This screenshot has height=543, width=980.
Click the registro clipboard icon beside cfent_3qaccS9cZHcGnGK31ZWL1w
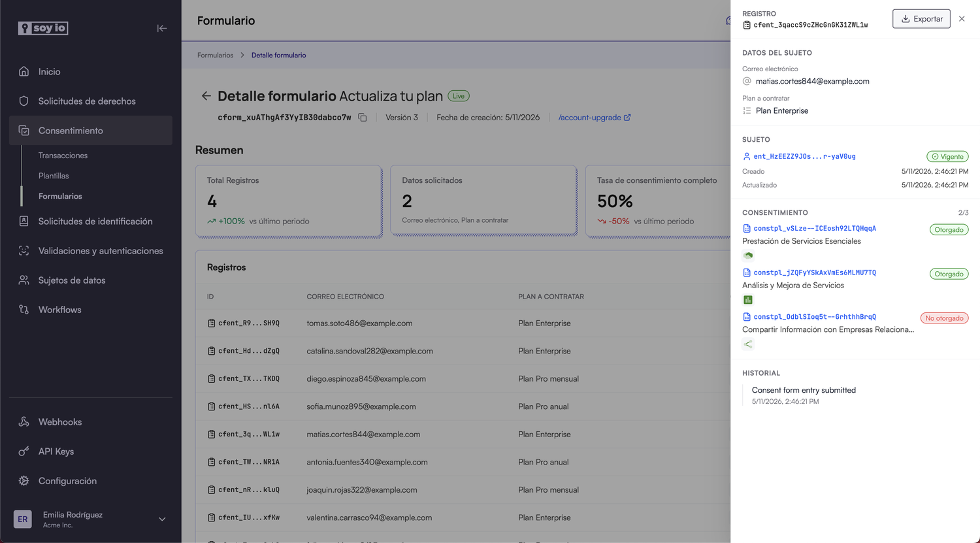747,25
